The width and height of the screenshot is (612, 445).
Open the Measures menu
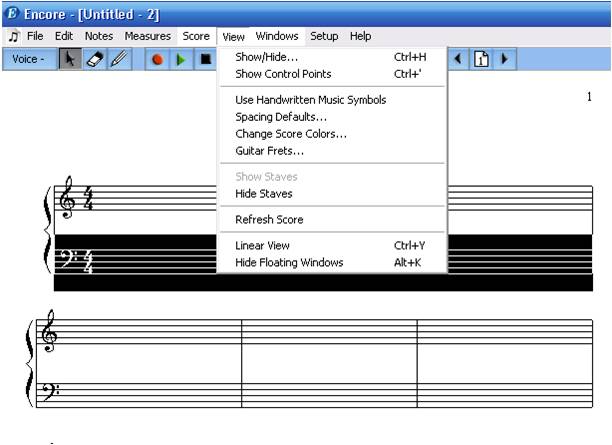[x=147, y=36]
